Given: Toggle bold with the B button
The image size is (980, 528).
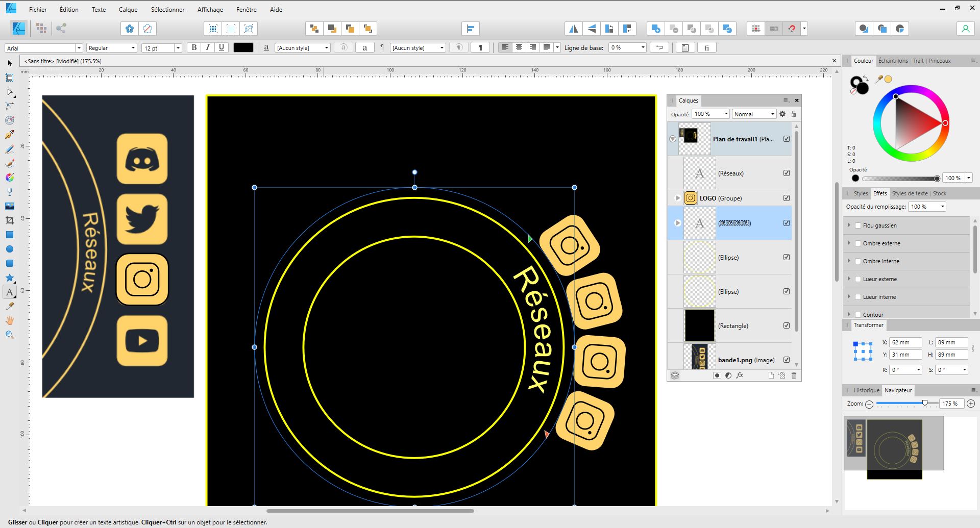Looking at the screenshot, I should click(x=194, y=47).
